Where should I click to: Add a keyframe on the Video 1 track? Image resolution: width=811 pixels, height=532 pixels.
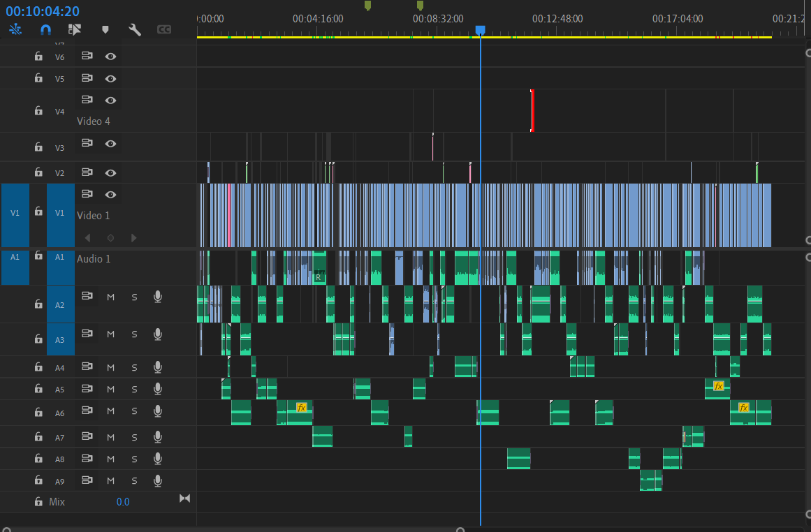point(110,237)
